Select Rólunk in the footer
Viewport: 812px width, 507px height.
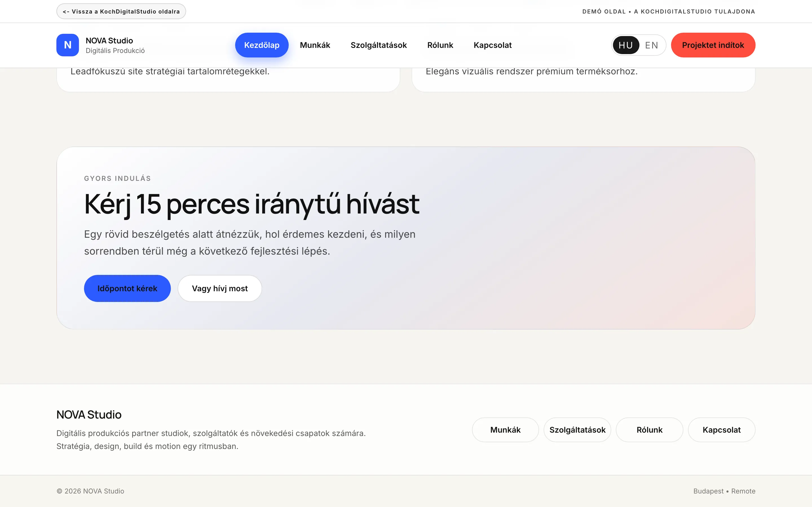tap(649, 430)
